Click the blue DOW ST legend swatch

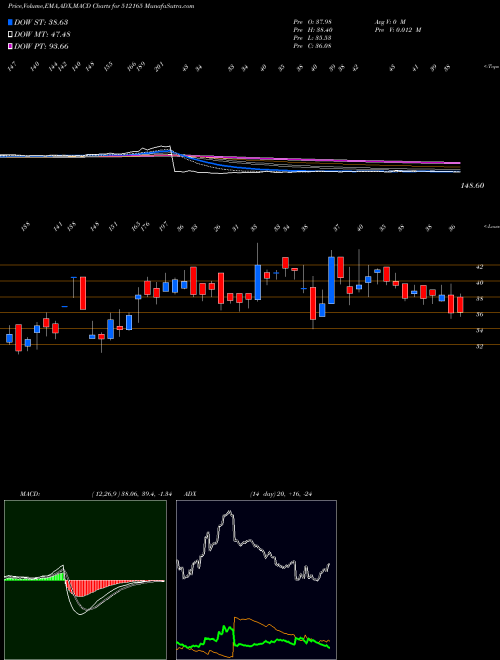pos(10,22)
